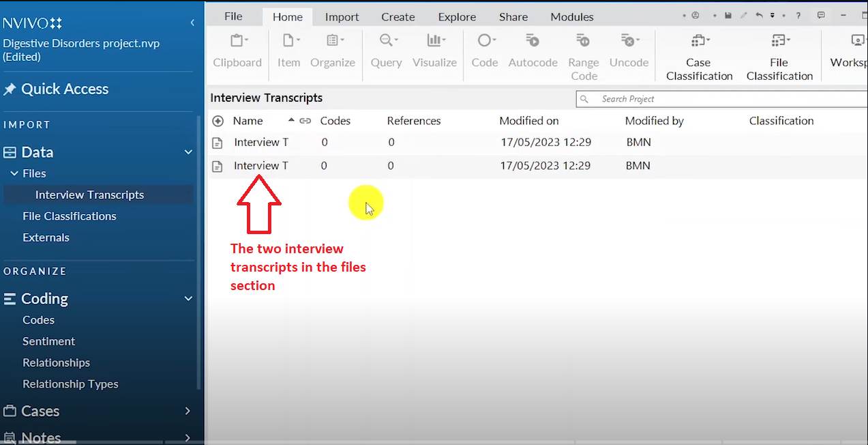This screenshot has height=445, width=868.
Task: Click the Uncode ribbon icon
Action: (628, 49)
